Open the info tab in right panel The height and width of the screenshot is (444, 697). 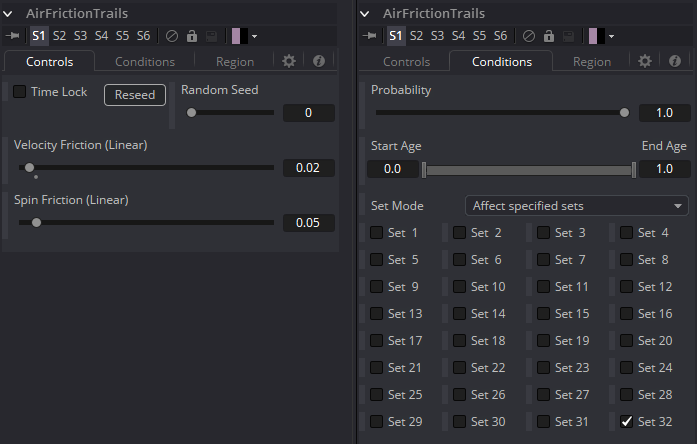tap(675, 61)
